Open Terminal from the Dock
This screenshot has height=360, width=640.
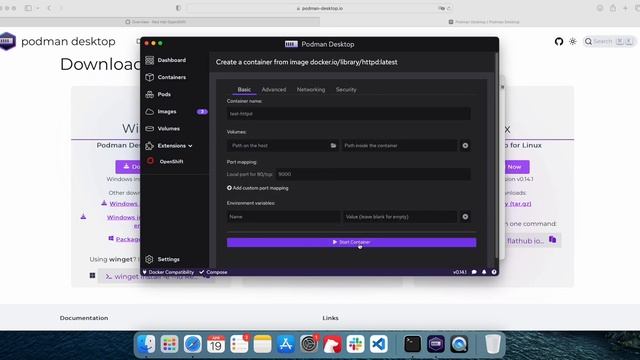click(413, 344)
